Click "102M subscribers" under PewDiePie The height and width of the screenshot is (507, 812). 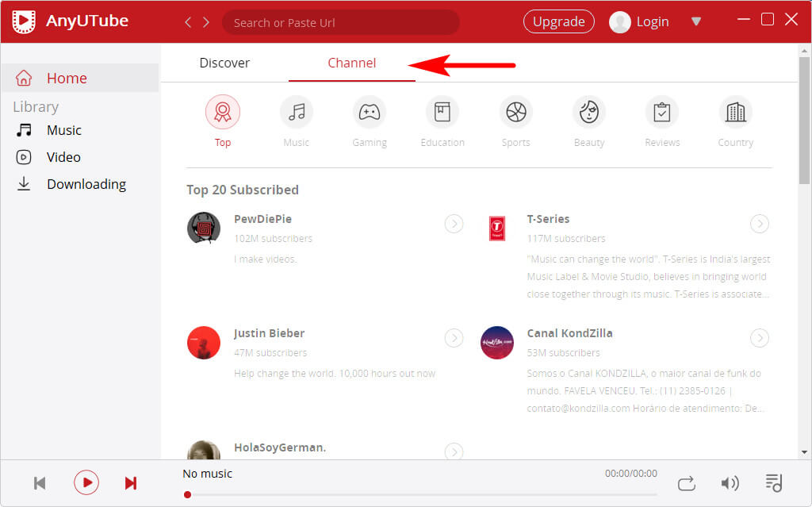pos(273,239)
